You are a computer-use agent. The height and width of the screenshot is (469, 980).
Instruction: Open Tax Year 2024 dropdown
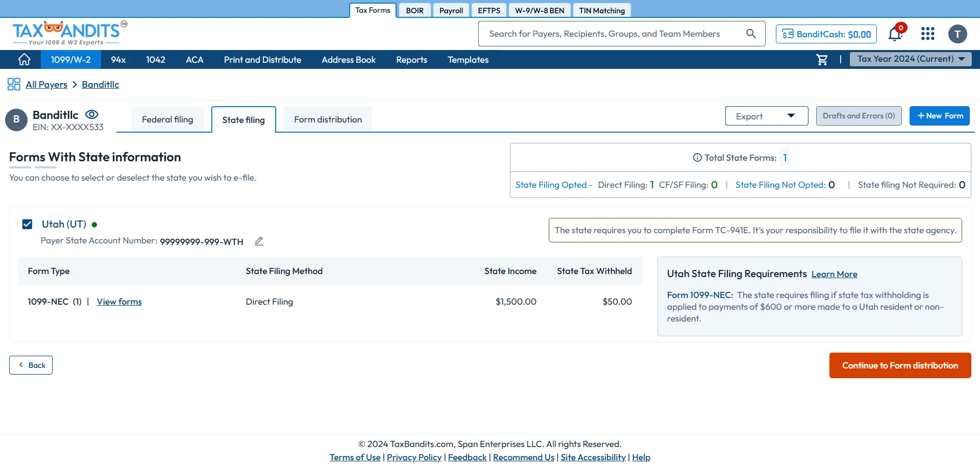point(911,59)
